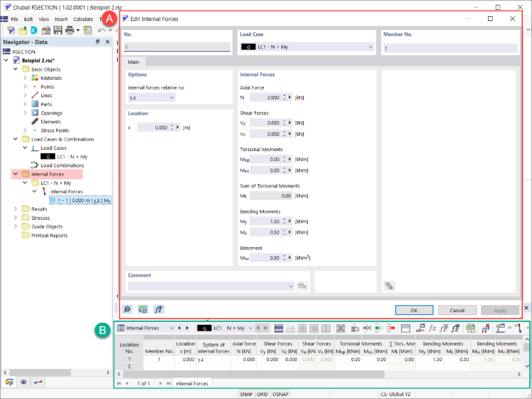Click the comment library icon beside Comment field
The height and width of the screenshot is (399, 532).
click(302, 286)
